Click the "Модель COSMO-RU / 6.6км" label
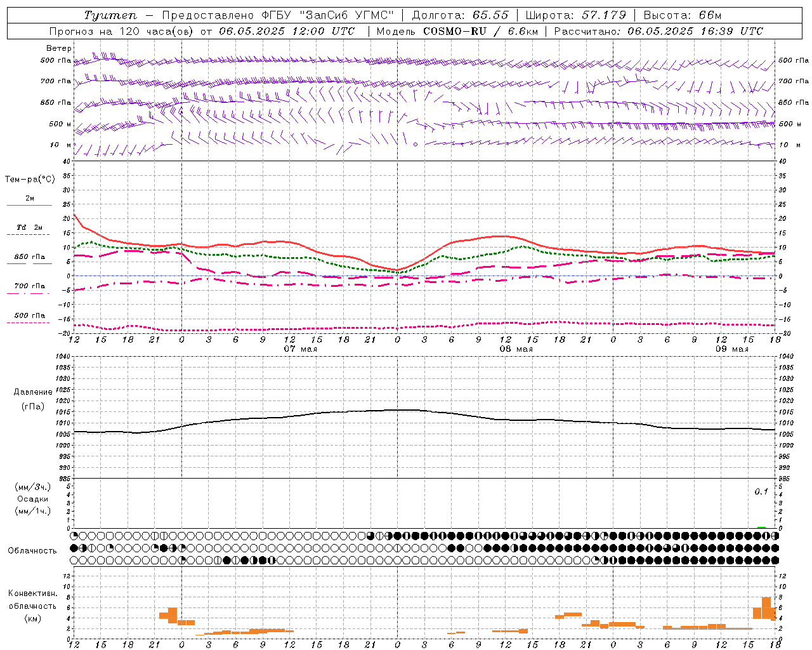This screenshot has height=650, width=812. 457,31
